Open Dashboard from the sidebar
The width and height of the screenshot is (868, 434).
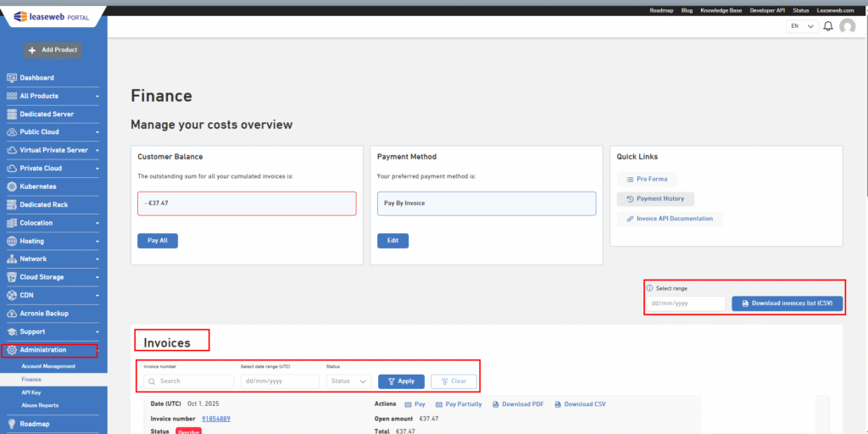tap(36, 78)
